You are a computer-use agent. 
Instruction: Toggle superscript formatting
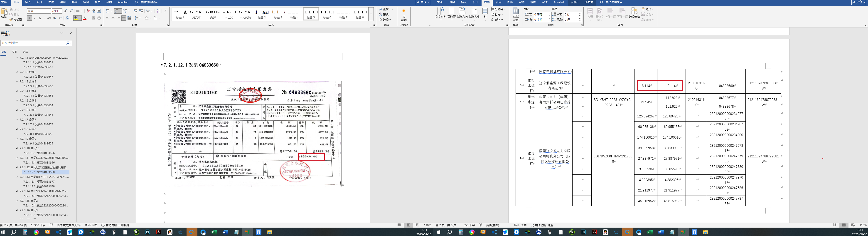click(60, 18)
